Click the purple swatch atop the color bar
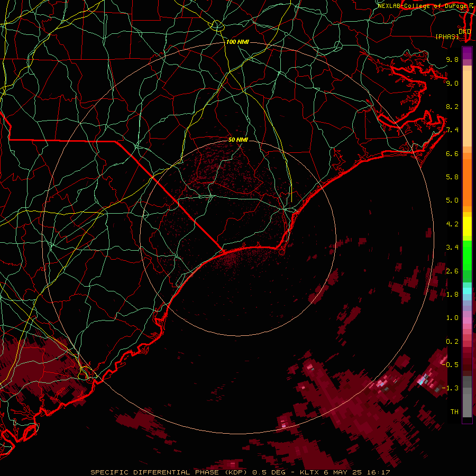The image size is (476, 476). pyautogui.click(x=467, y=53)
